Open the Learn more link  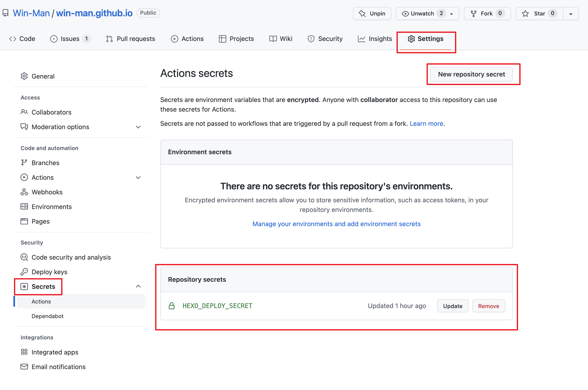426,124
